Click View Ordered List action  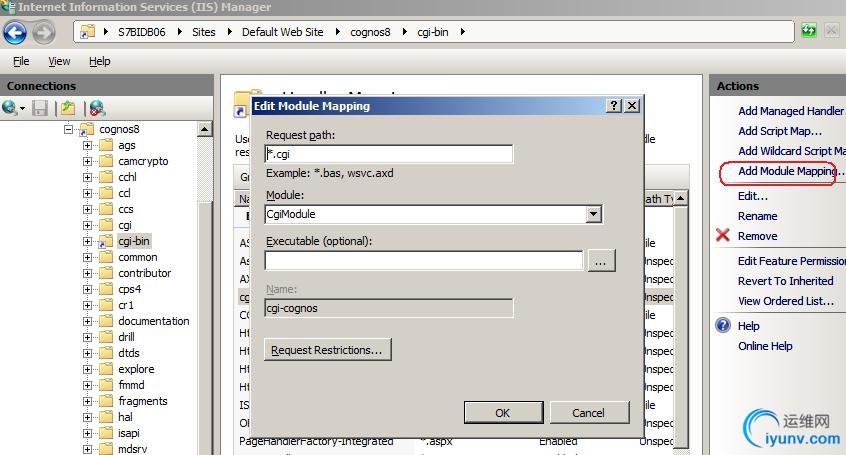coord(786,301)
